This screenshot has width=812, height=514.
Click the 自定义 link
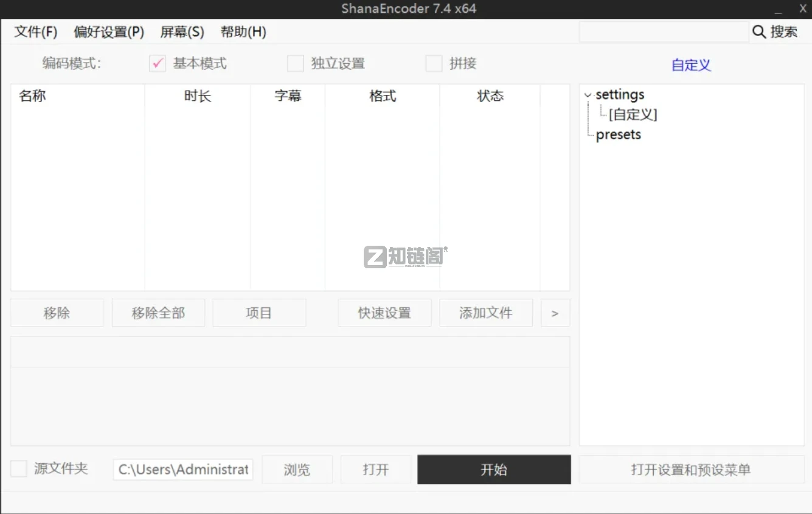pyautogui.click(x=690, y=64)
